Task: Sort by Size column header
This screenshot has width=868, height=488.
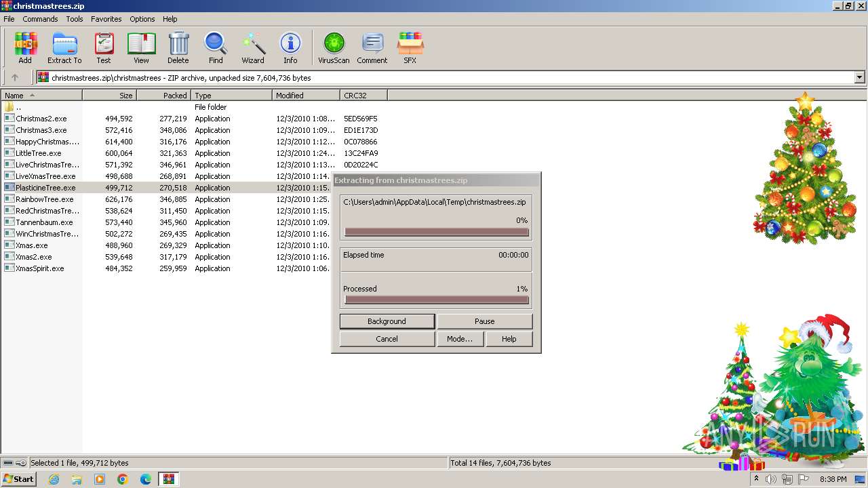Action: [110, 96]
